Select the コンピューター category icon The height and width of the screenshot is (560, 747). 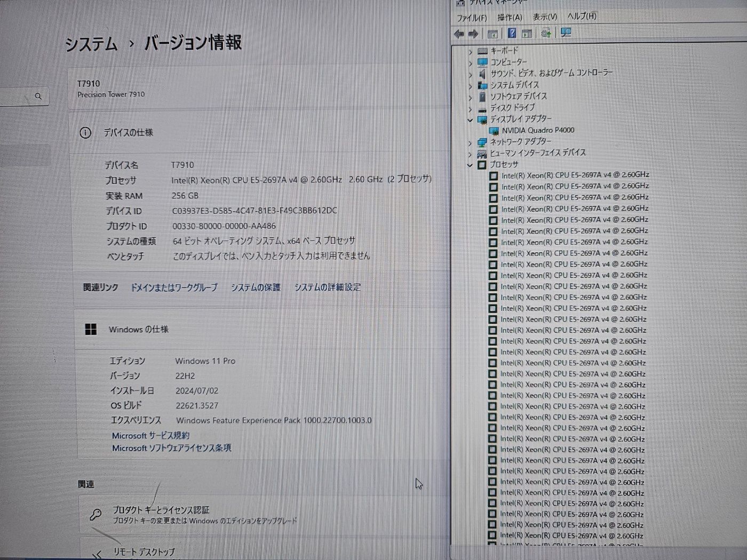point(482,62)
